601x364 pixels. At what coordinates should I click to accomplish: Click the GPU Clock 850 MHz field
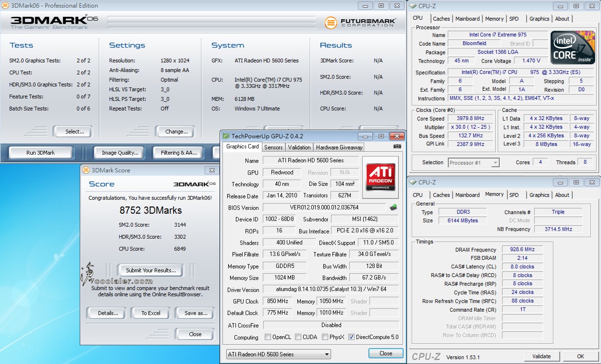[x=277, y=301]
